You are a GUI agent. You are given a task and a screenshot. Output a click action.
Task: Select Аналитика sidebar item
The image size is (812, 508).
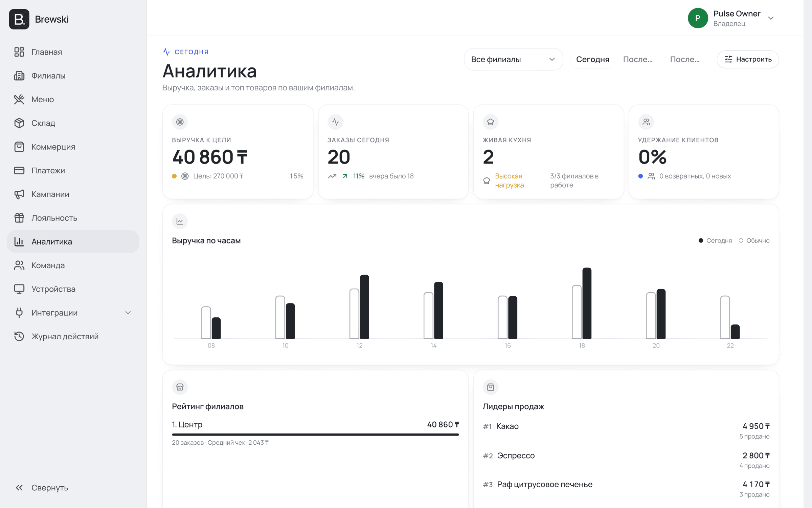click(x=73, y=241)
